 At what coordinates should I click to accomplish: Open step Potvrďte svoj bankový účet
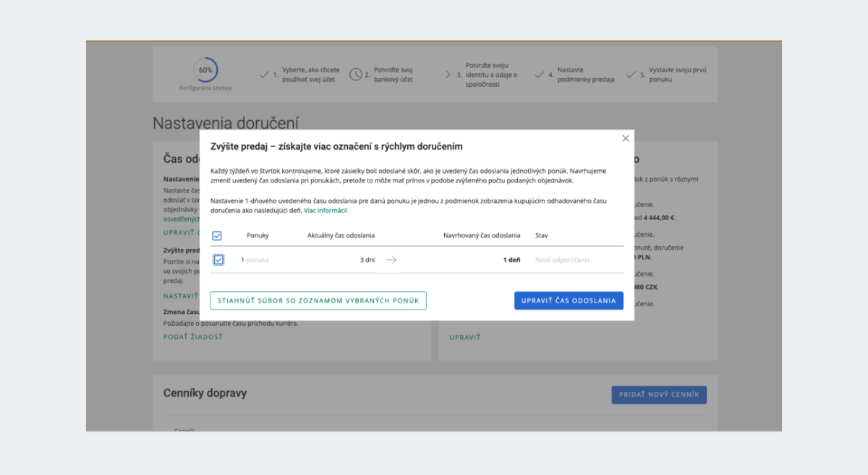pyautogui.click(x=393, y=75)
